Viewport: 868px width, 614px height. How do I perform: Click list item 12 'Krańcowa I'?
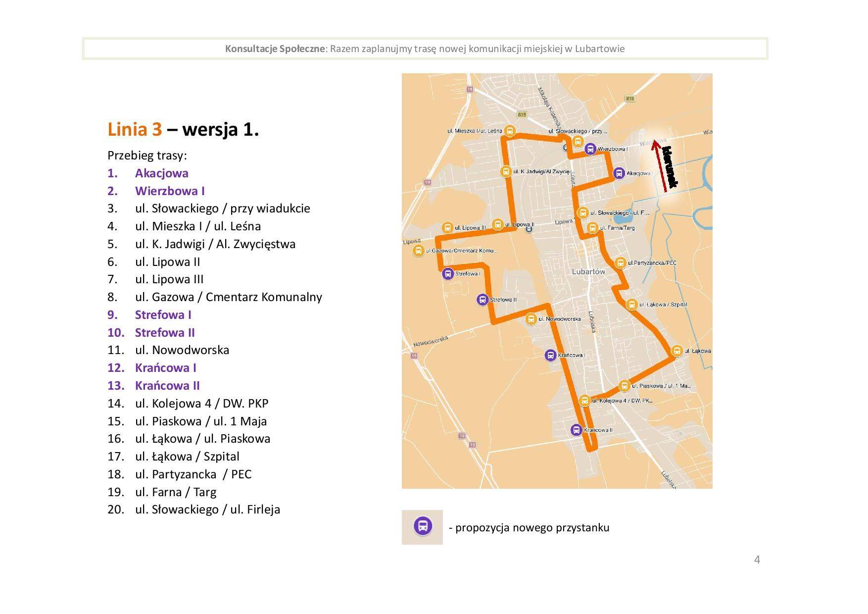point(152,368)
